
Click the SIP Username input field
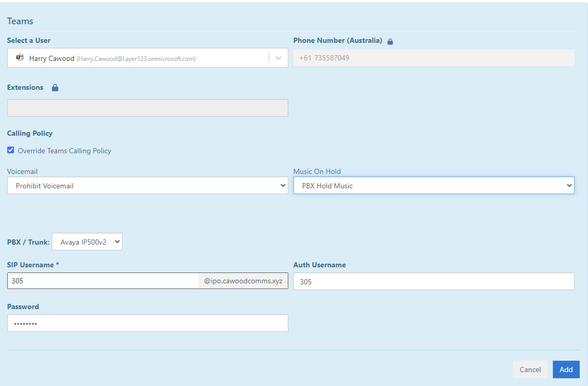[x=103, y=281]
